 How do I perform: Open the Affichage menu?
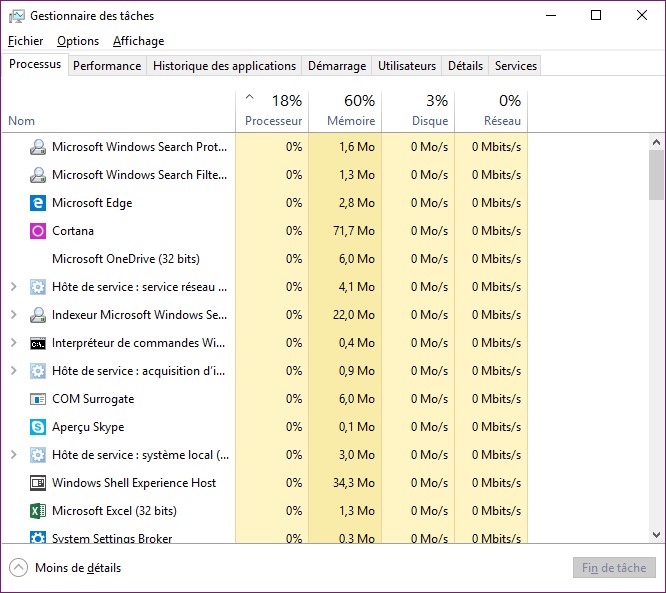[138, 41]
